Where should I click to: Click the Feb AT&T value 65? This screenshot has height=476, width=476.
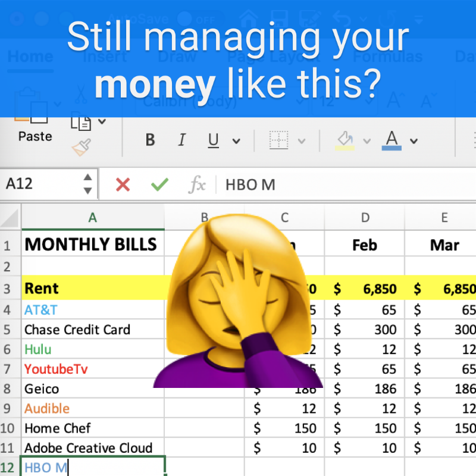click(x=365, y=309)
